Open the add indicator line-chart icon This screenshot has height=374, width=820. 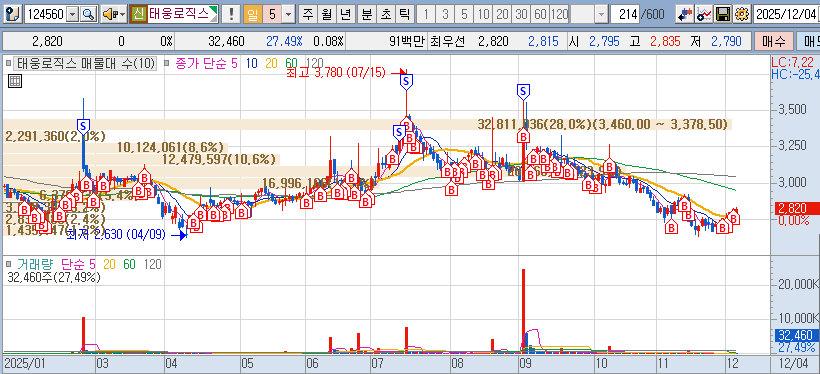705,14
